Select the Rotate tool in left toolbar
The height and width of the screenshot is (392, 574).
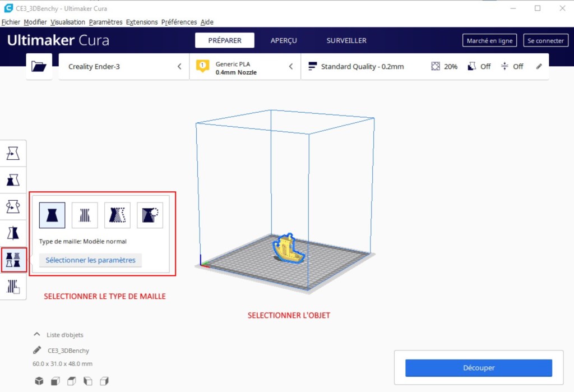click(13, 206)
